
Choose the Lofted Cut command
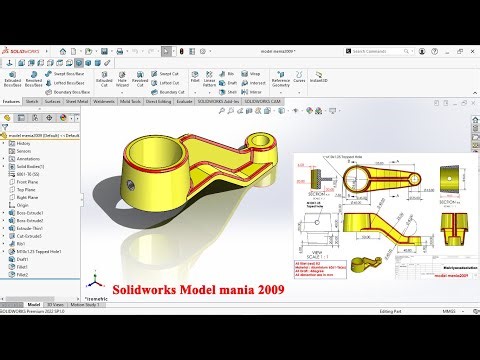pos(165,83)
